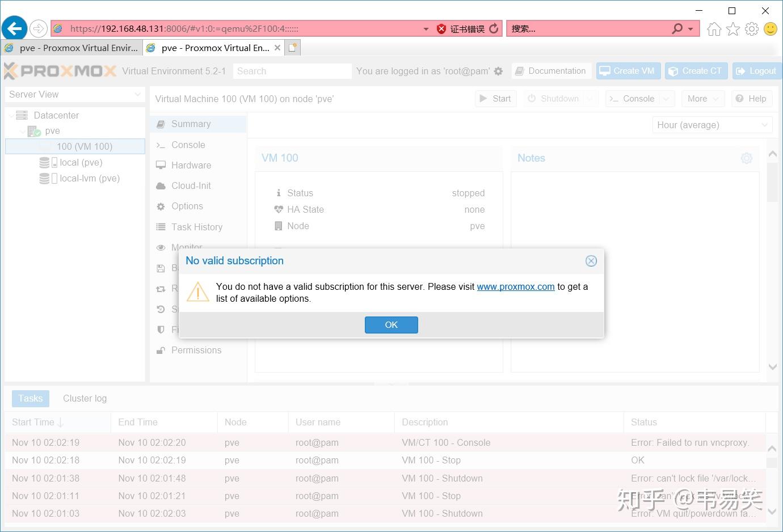Start the virtual machine
This screenshot has height=532, width=783.
[495, 99]
